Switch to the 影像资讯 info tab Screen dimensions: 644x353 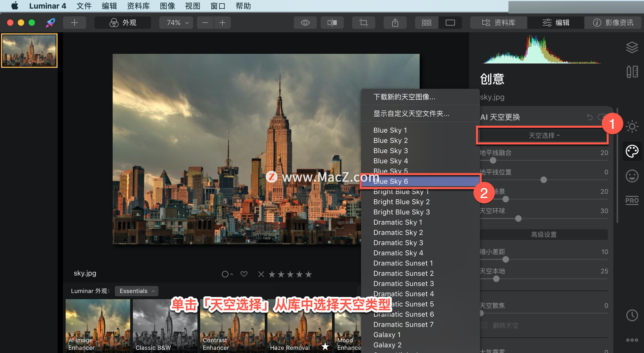coord(613,22)
